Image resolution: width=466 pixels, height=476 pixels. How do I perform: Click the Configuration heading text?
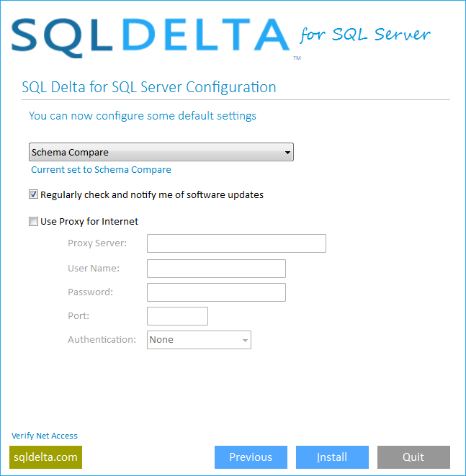[149, 88]
